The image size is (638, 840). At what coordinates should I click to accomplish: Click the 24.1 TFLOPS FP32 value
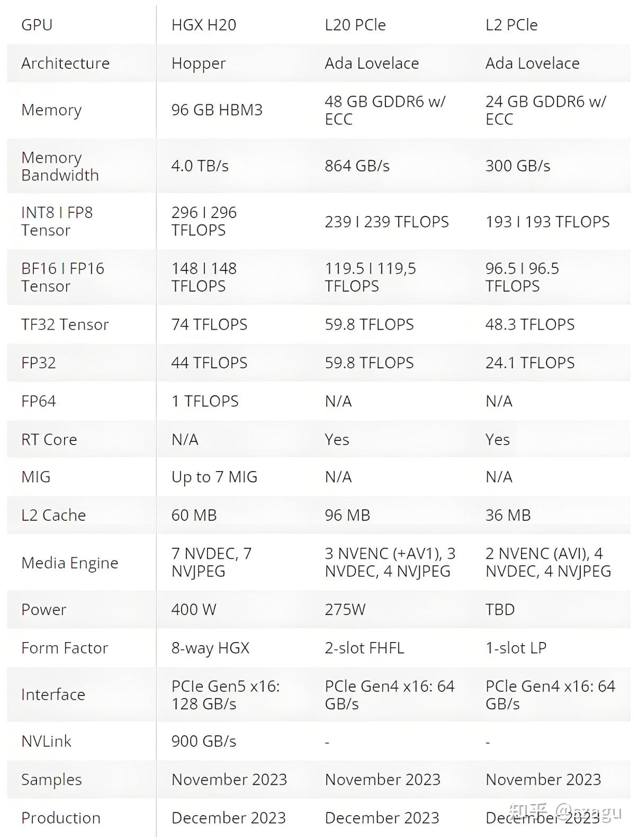(x=529, y=363)
